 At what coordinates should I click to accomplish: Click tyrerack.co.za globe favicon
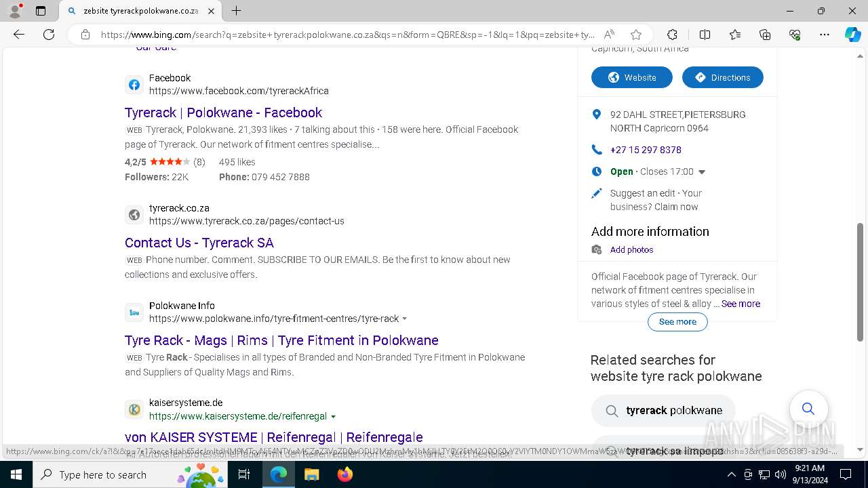point(134,215)
